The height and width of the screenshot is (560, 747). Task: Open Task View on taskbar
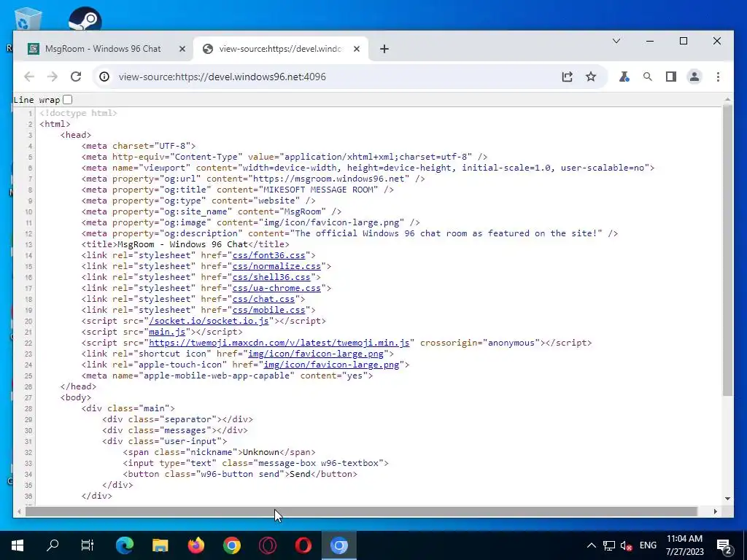(88, 545)
